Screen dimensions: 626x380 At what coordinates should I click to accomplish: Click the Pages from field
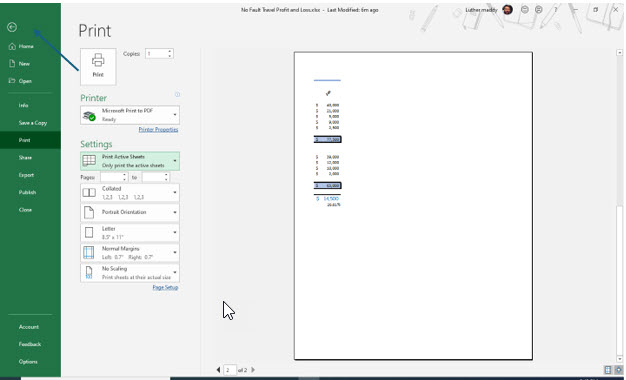(x=111, y=177)
